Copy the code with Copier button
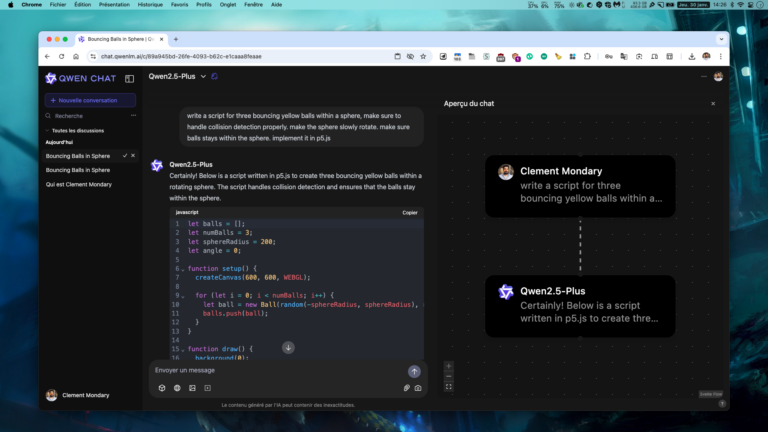768x432 pixels. pos(410,213)
